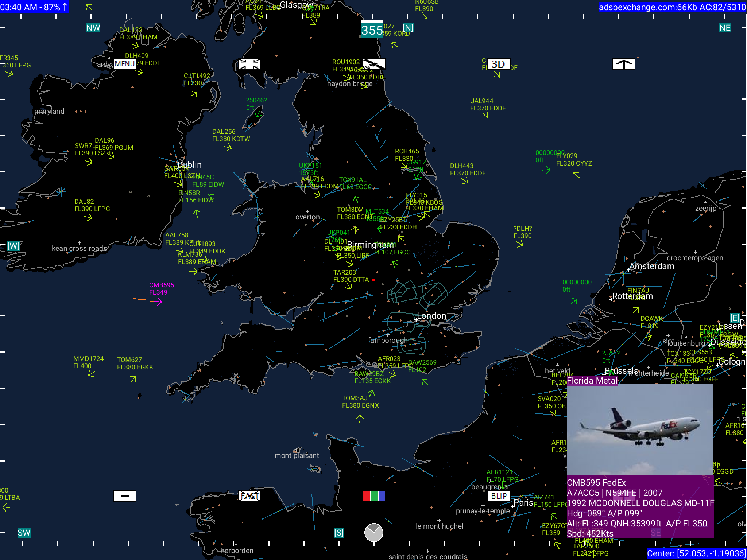747x560 pixels.
Task: Click the grey heading indicator dial
Action: point(374,533)
